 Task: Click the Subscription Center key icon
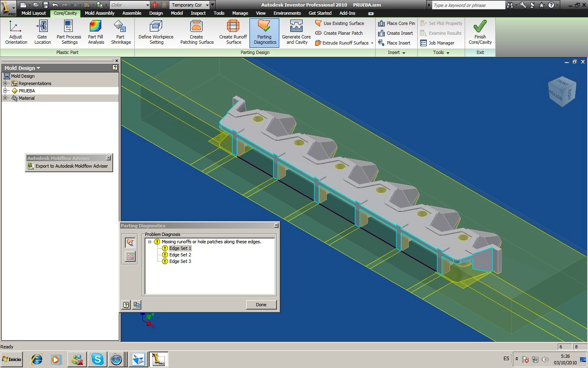point(523,5)
